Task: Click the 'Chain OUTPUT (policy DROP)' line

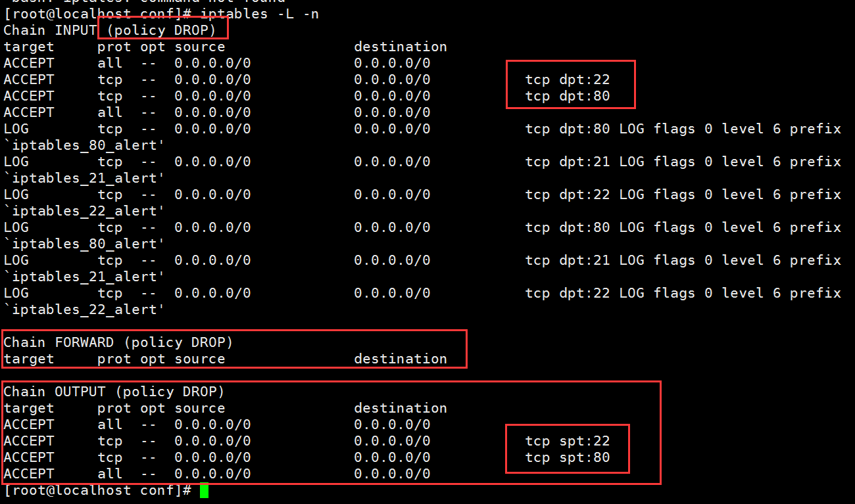Action: tap(114, 392)
